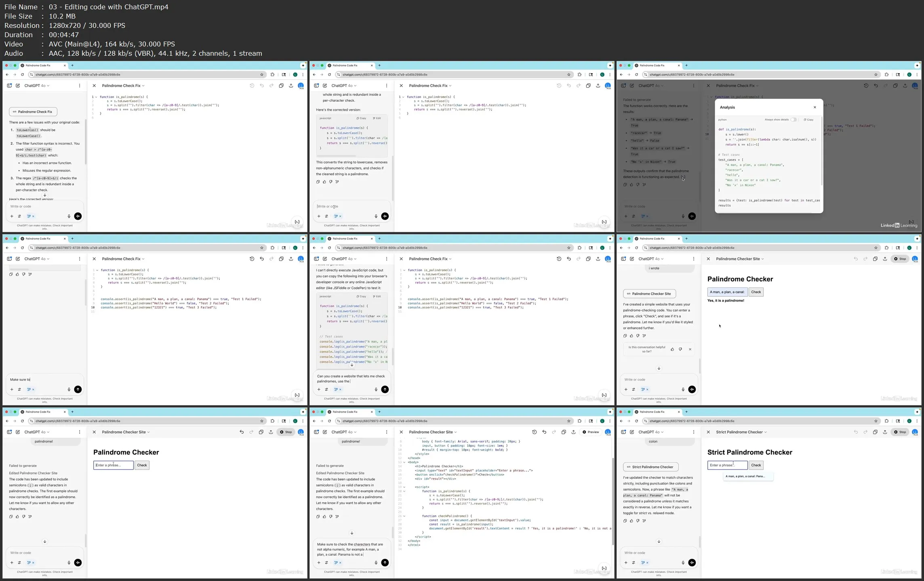
Task: Edit javascript block in corrected-version frame
Action: tap(377, 118)
